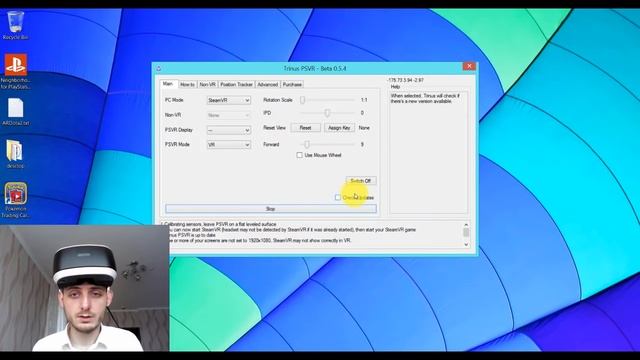Click the Forward slider handle
This screenshot has width=640, height=360.
pos(307,144)
